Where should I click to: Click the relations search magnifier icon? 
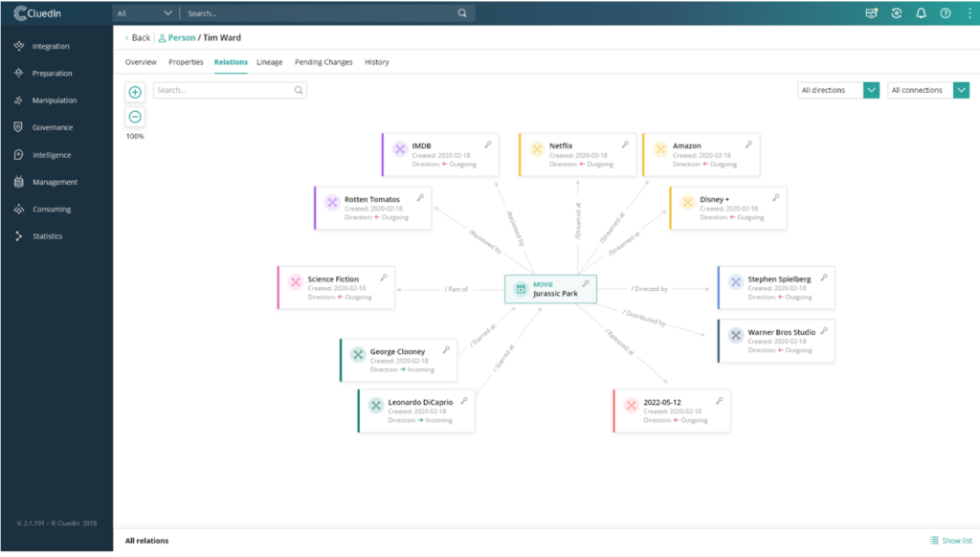tap(299, 91)
